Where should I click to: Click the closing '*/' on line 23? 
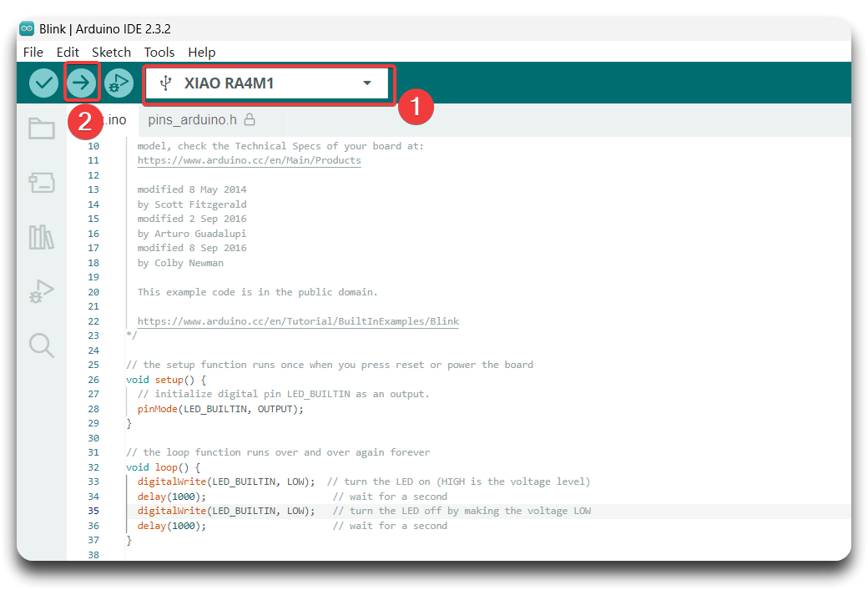tap(132, 335)
